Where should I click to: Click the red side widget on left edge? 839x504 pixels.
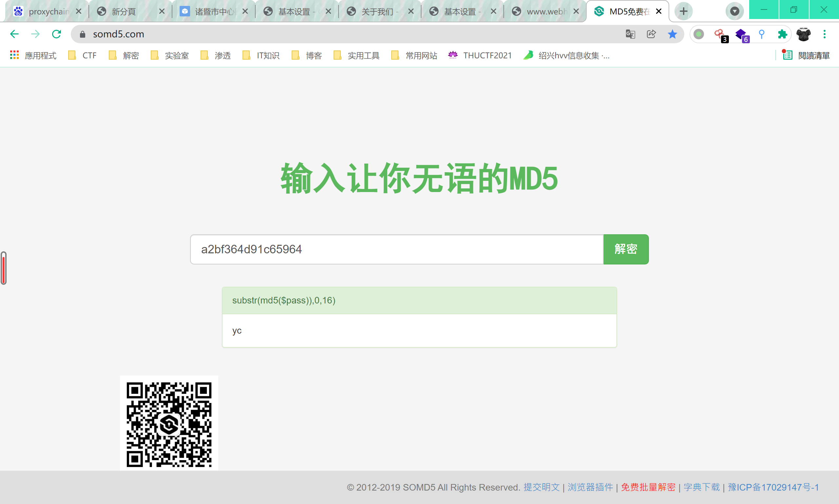(4, 268)
